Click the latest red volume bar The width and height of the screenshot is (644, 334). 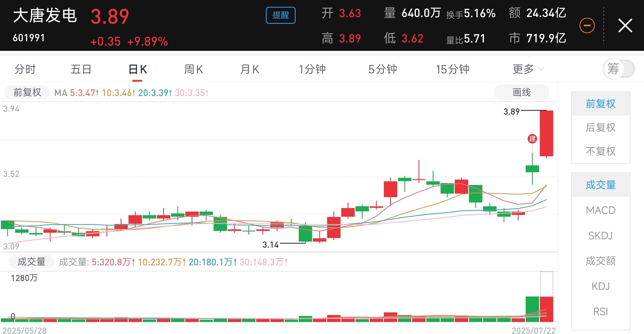point(546,309)
